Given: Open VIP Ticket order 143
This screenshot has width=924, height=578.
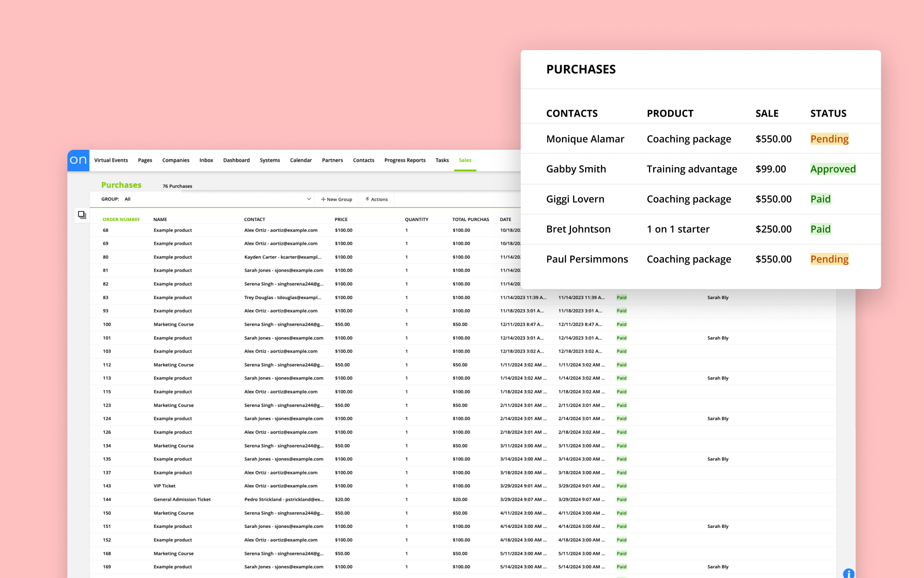Looking at the screenshot, I should (165, 486).
